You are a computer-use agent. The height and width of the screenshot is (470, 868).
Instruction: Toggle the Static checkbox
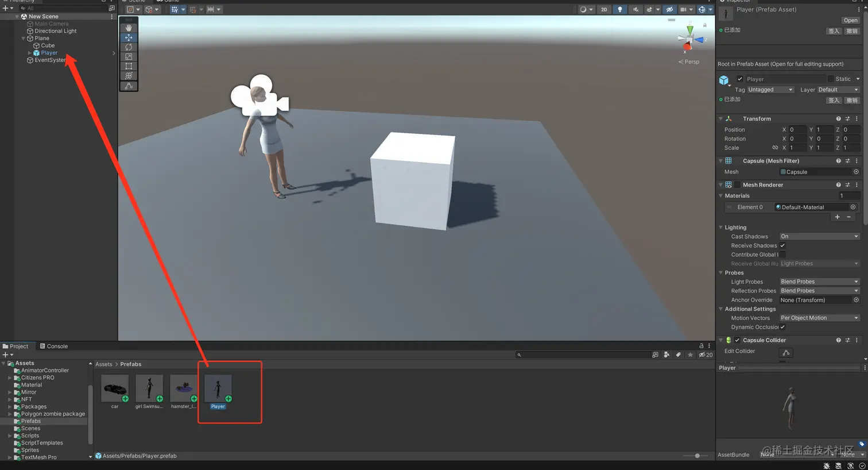click(x=830, y=79)
